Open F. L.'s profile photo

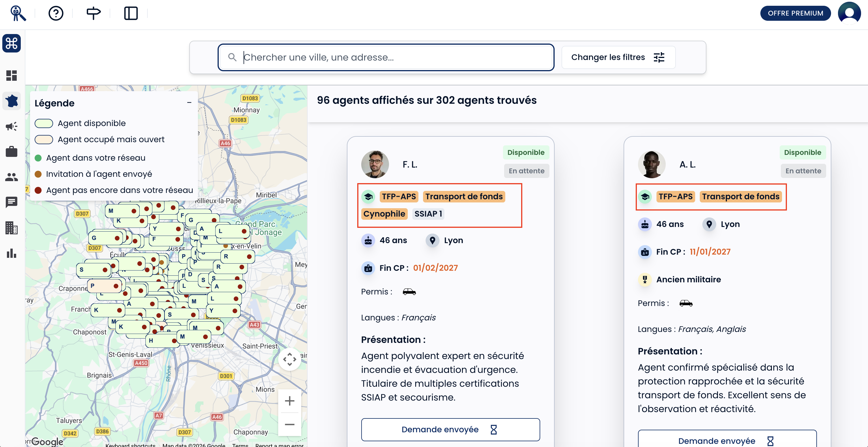click(375, 164)
